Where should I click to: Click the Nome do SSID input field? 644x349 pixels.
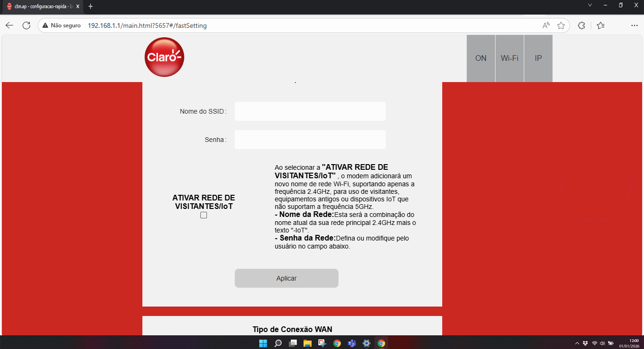(x=310, y=111)
